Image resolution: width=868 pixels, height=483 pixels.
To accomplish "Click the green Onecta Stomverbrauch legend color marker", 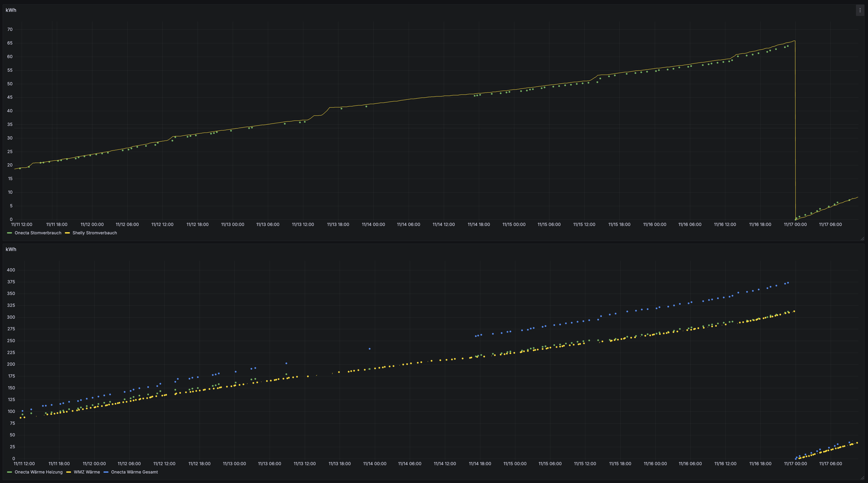I will point(10,233).
